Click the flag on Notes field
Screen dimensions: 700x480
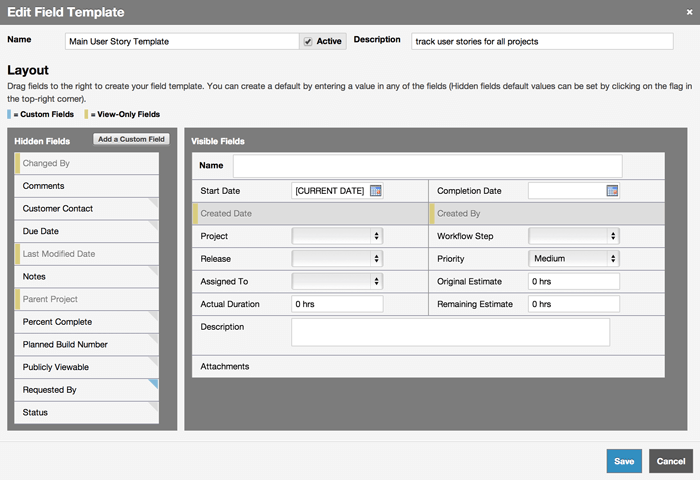pos(154,271)
